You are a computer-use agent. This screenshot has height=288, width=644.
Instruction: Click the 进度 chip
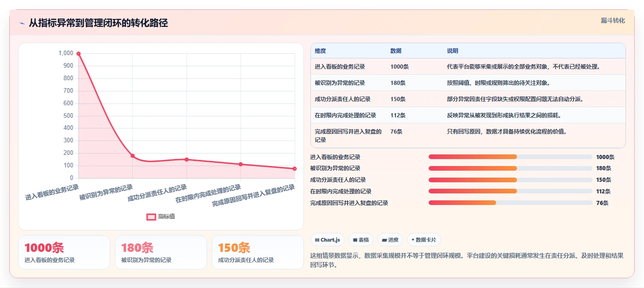pos(390,240)
